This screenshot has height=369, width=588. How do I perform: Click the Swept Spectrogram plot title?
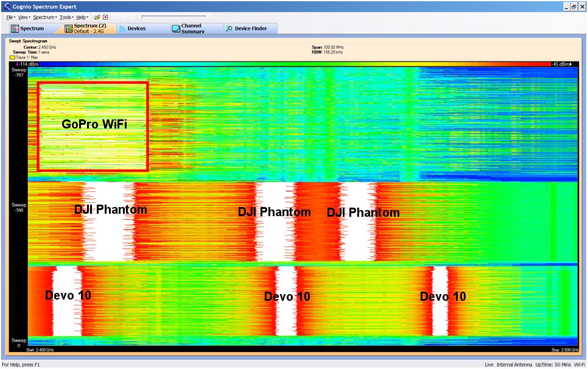[x=28, y=41]
